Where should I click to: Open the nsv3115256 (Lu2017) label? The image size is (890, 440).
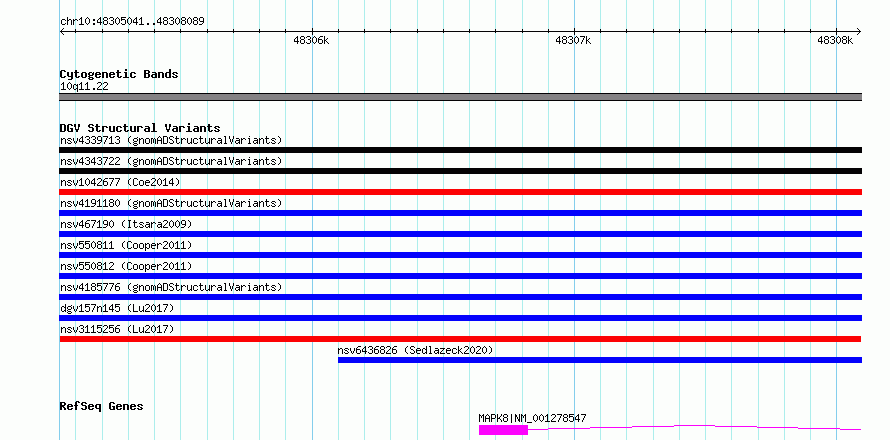click(117, 329)
